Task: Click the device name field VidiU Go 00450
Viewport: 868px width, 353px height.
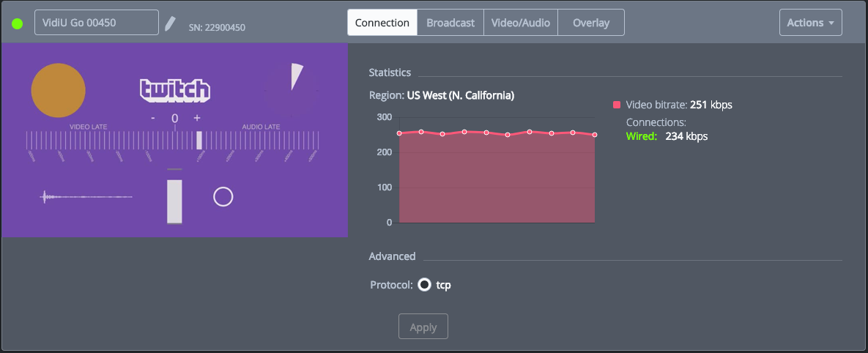Action: pyautogui.click(x=97, y=23)
